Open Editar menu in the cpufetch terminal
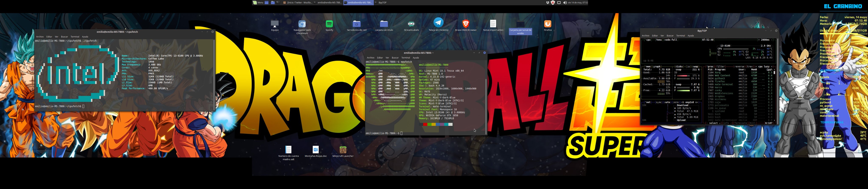Screen dimensions: 868x189 49,37
